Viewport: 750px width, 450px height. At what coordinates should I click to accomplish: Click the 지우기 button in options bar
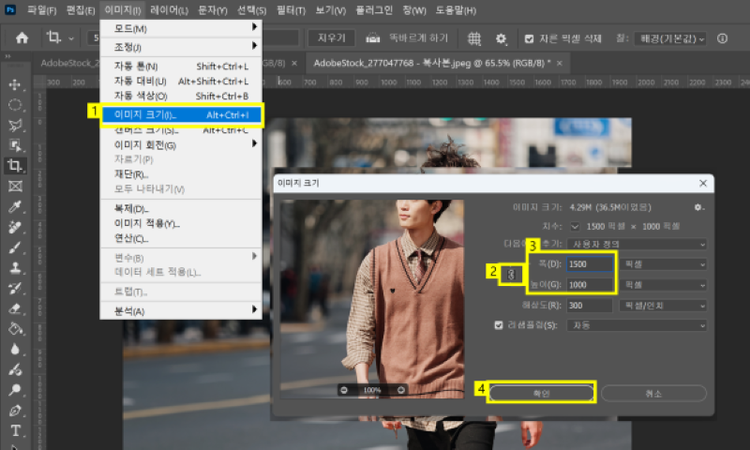(x=331, y=38)
